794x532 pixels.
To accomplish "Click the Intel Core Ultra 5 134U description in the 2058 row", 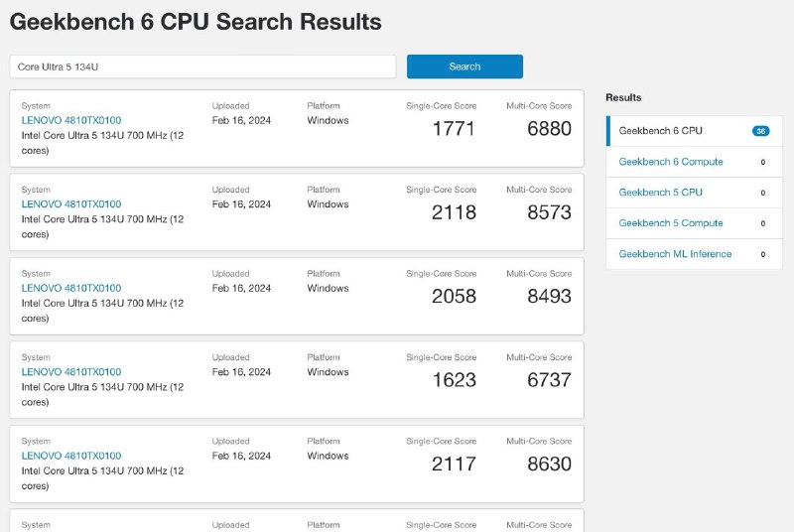I will click(x=102, y=311).
